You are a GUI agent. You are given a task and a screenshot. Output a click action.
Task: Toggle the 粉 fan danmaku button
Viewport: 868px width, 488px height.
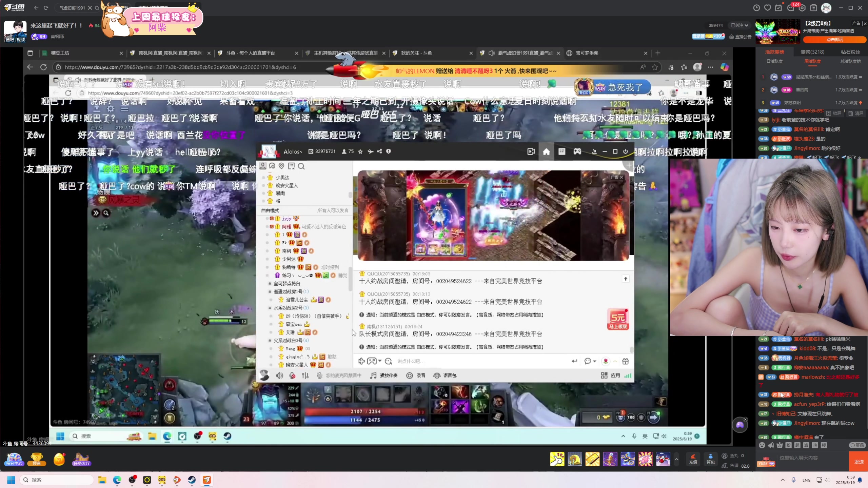click(789, 445)
